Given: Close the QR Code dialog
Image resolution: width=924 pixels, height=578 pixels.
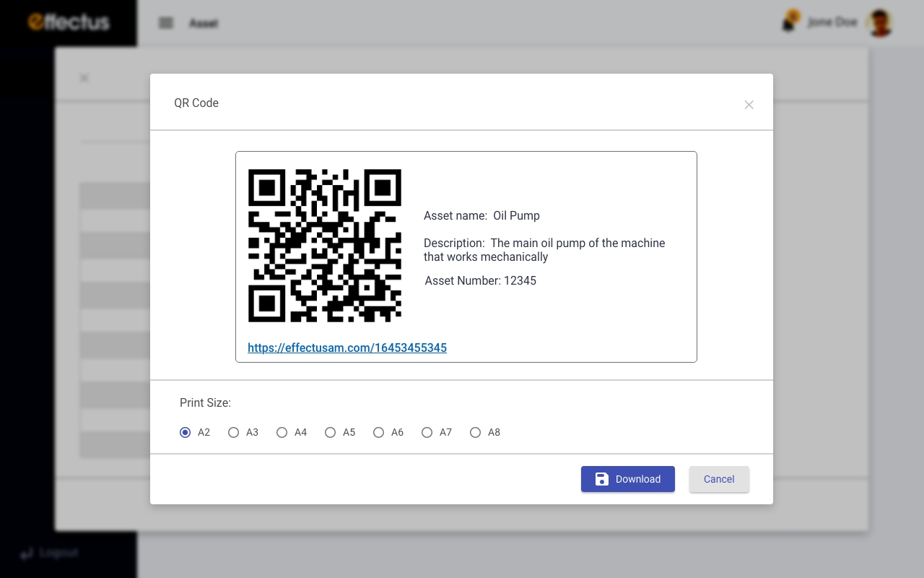Looking at the screenshot, I should [749, 105].
